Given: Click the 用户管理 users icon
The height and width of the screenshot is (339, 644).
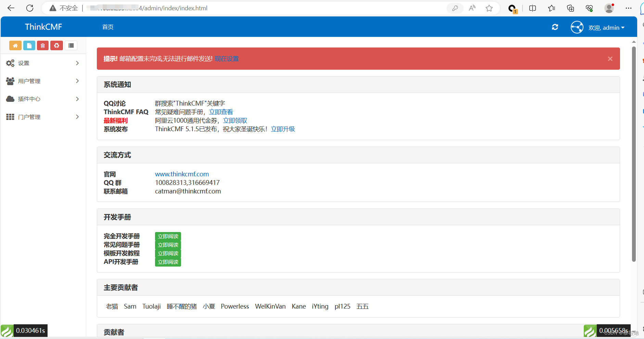Looking at the screenshot, I should 10,81.
